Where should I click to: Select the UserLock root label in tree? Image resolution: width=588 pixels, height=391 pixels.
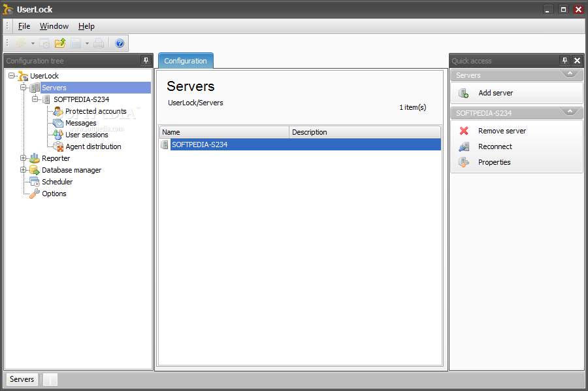point(44,76)
